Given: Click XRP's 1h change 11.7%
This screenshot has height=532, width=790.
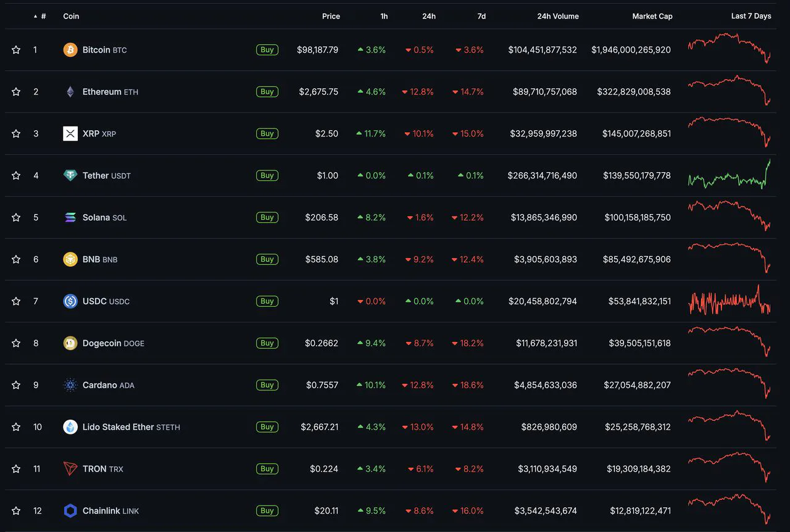Looking at the screenshot, I should tap(371, 133).
